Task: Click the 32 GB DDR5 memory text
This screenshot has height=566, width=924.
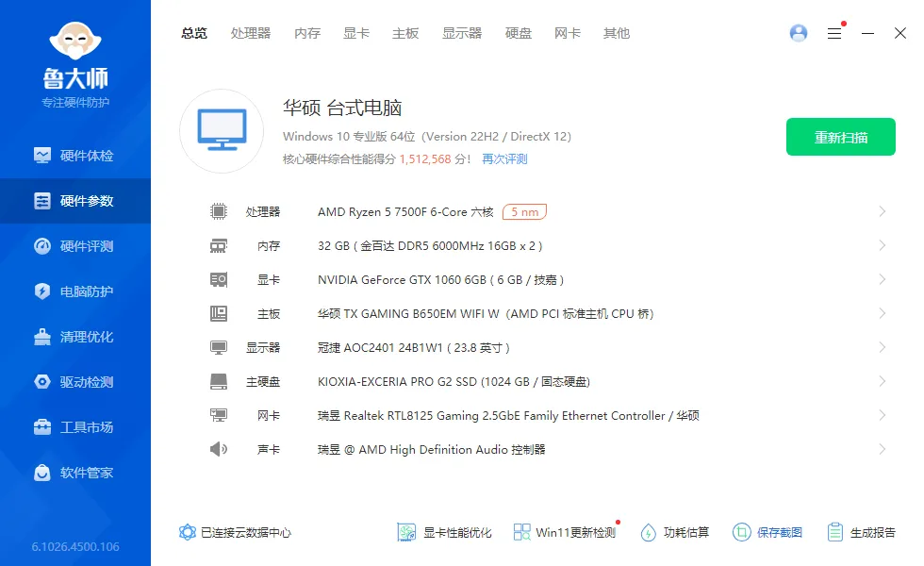Action: 430,246
